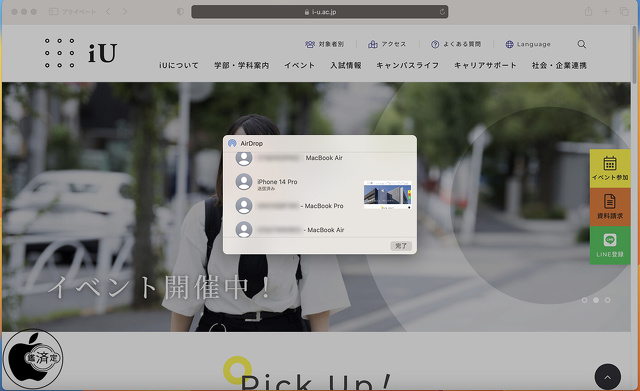Open the 対象者別 link
The image size is (640, 391).
pos(324,44)
